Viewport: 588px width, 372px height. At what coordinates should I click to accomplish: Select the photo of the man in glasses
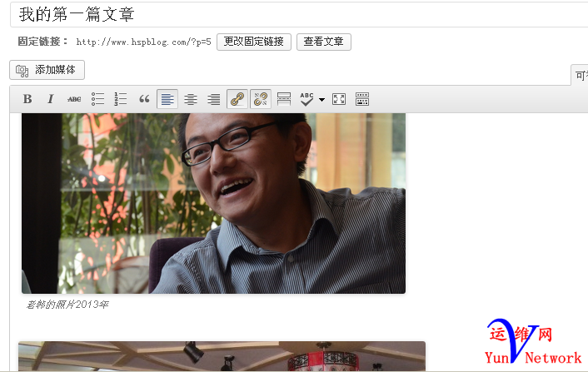point(213,203)
